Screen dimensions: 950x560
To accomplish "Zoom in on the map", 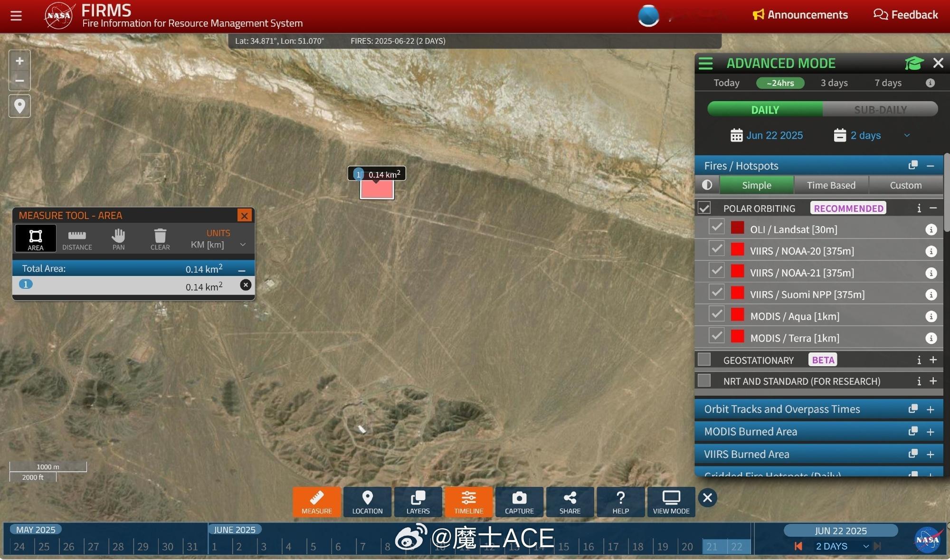I will 19,61.
